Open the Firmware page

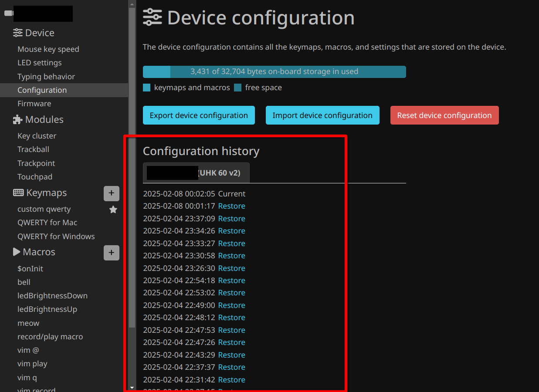pyautogui.click(x=34, y=104)
